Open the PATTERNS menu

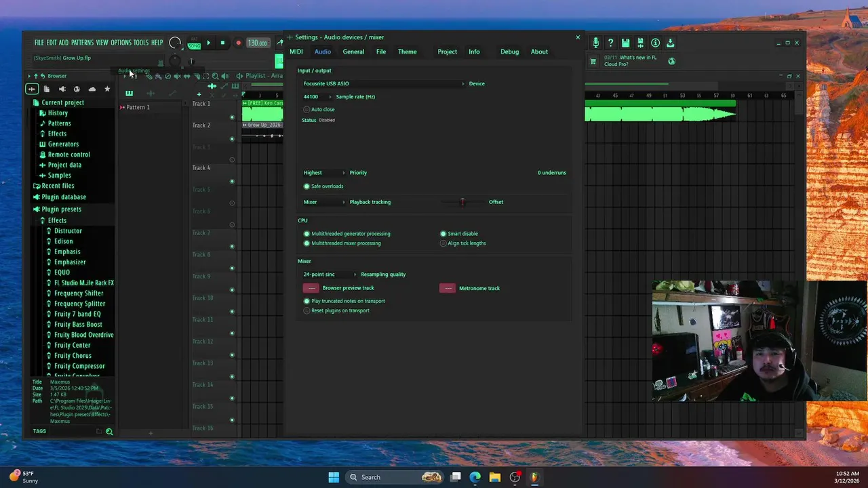coord(82,43)
